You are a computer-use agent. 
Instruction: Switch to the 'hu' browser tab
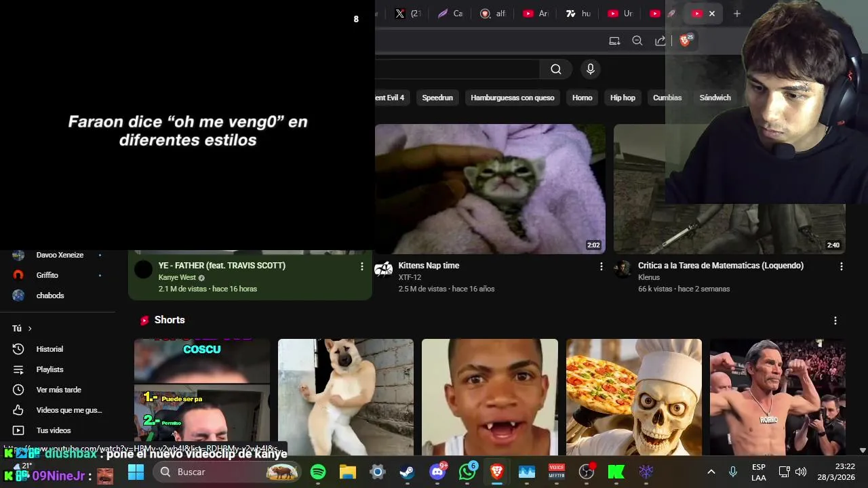[x=578, y=14]
